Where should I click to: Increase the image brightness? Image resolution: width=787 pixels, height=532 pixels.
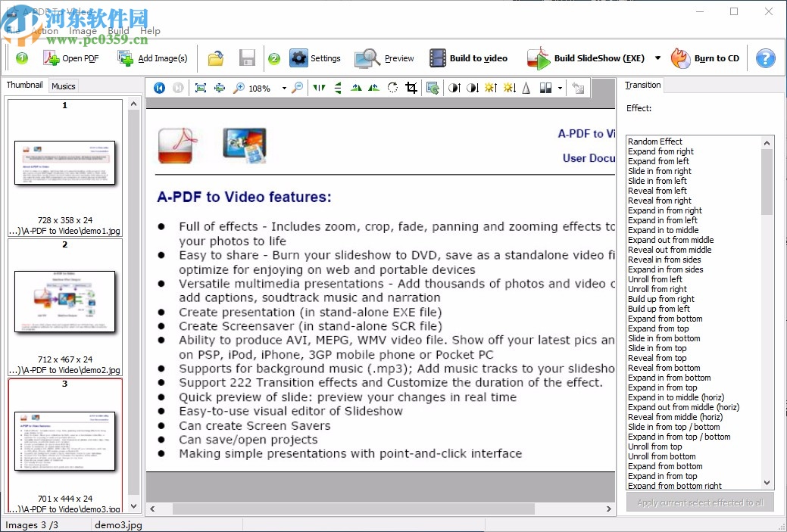(491, 88)
